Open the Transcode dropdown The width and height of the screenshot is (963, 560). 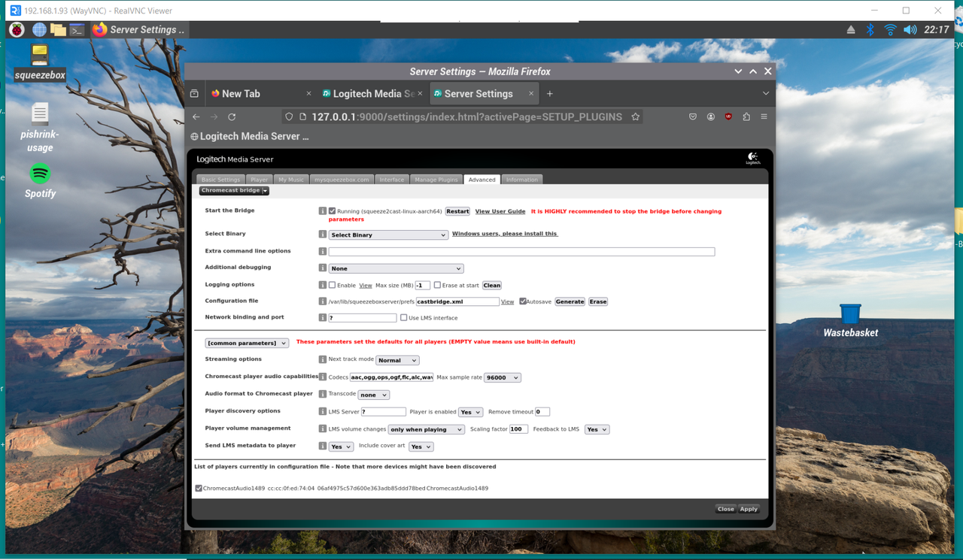pos(373,395)
